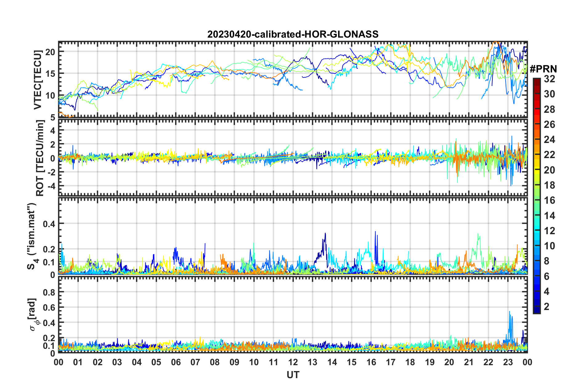Click UT axis tick label 05
Viewport: 586px width, 392px height.
[x=156, y=362]
